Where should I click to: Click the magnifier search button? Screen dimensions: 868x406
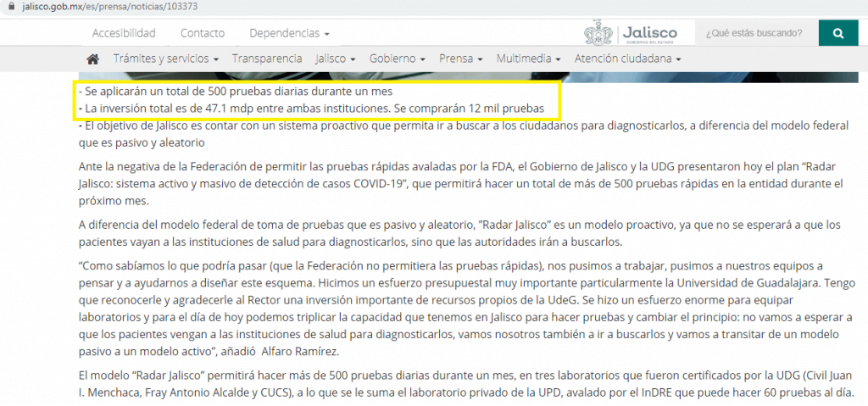click(x=838, y=33)
